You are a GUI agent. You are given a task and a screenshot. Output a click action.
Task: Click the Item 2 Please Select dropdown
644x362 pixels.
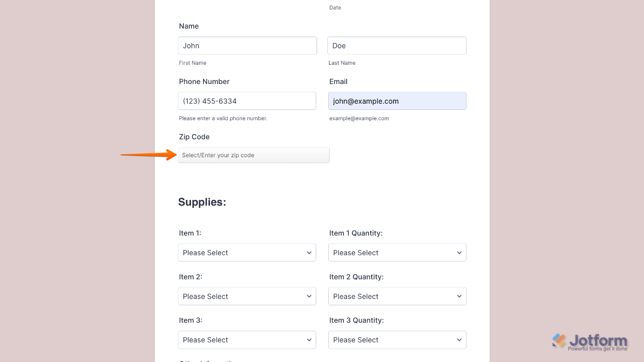point(247,296)
